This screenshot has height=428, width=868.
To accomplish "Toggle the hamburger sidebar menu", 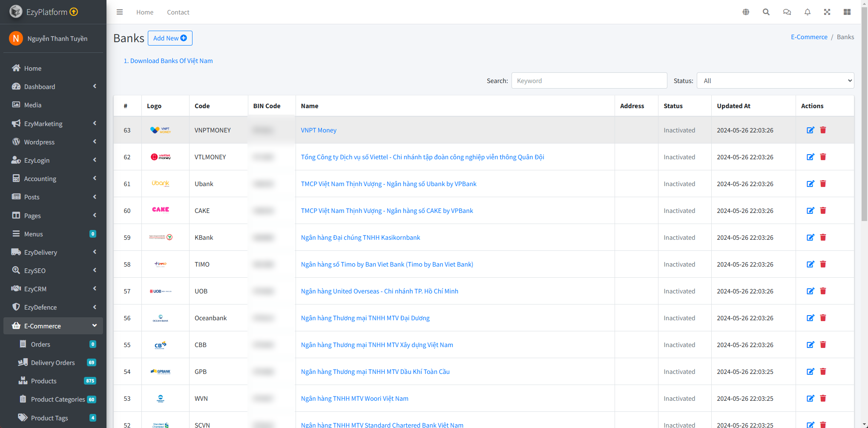I will (120, 12).
